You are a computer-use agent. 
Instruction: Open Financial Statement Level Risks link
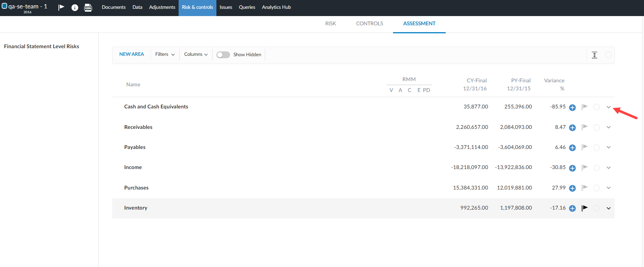[41, 47]
